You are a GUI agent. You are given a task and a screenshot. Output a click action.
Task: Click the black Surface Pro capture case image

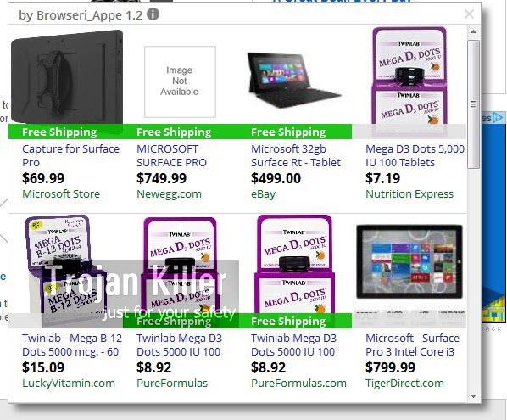tap(67, 78)
